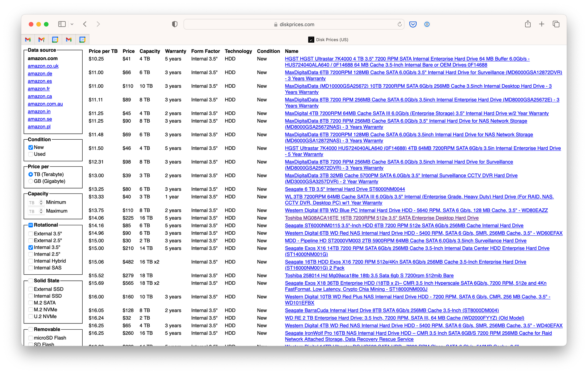Step the Maximum capacity stepper arrows
The image size is (588, 374).
point(41,211)
